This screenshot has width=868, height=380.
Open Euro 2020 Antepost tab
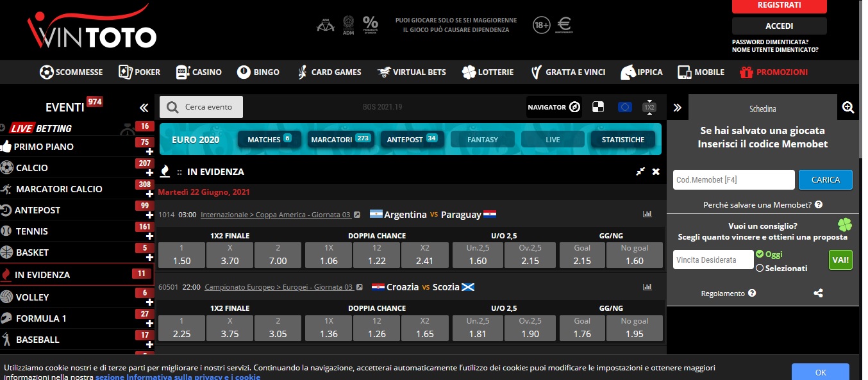click(413, 139)
